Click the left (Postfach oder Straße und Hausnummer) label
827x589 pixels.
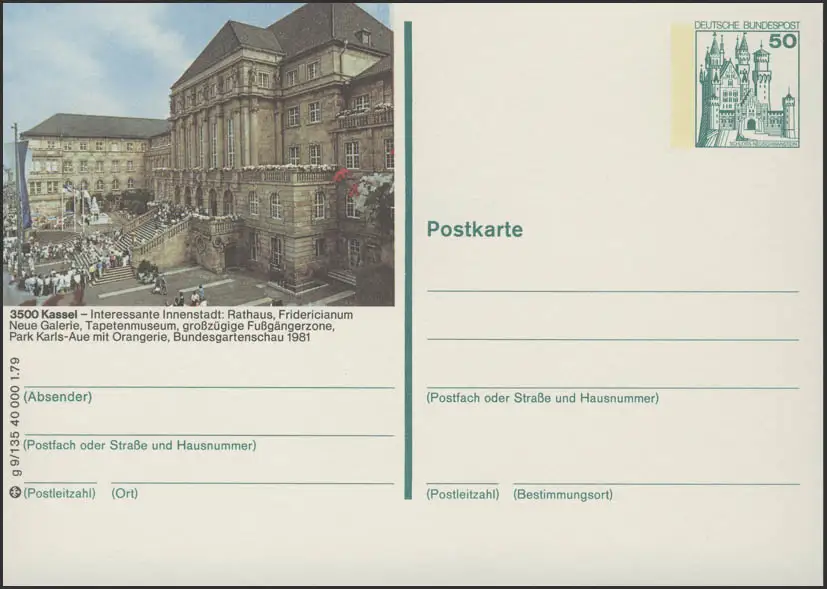tap(140, 445)
